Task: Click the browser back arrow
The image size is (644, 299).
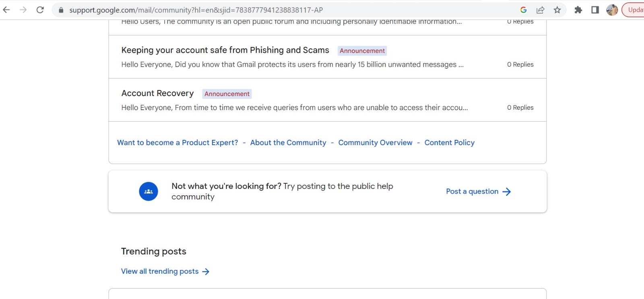Action: click(x=6, y=10)
